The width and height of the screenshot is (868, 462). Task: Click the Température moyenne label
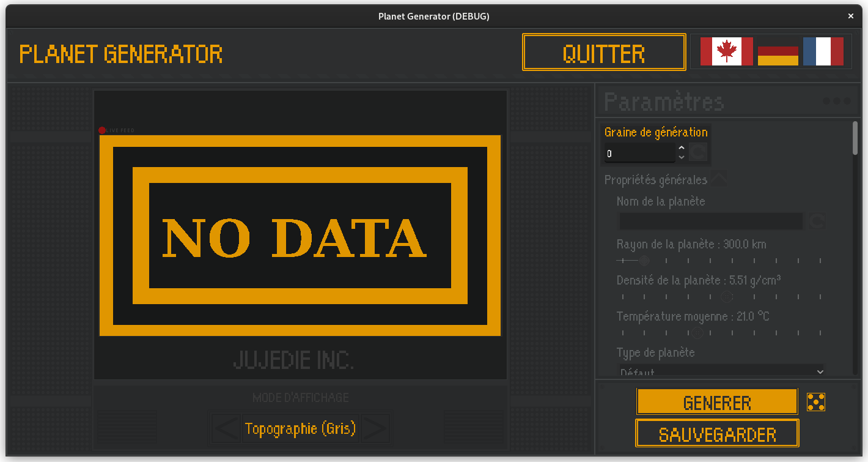[x=693, y=316]
